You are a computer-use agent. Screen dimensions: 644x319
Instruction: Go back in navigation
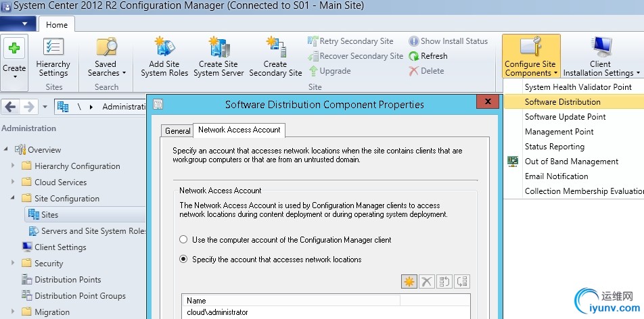[x=11, y=107]
